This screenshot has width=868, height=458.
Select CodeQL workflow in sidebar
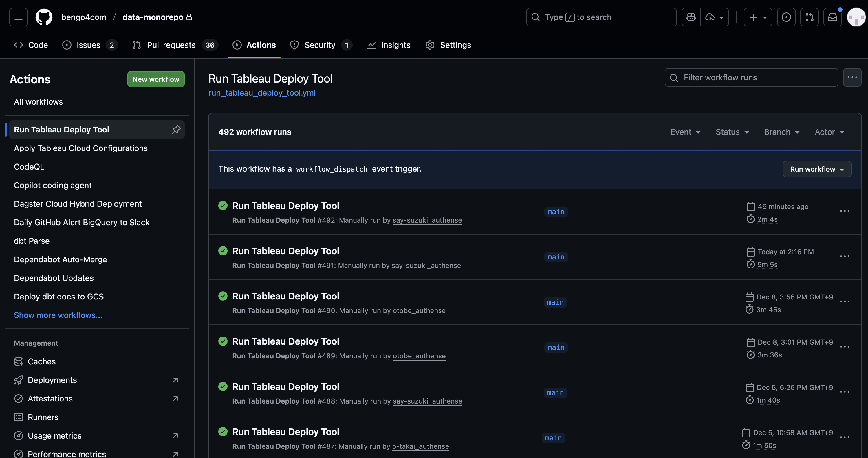pos(29,167)
